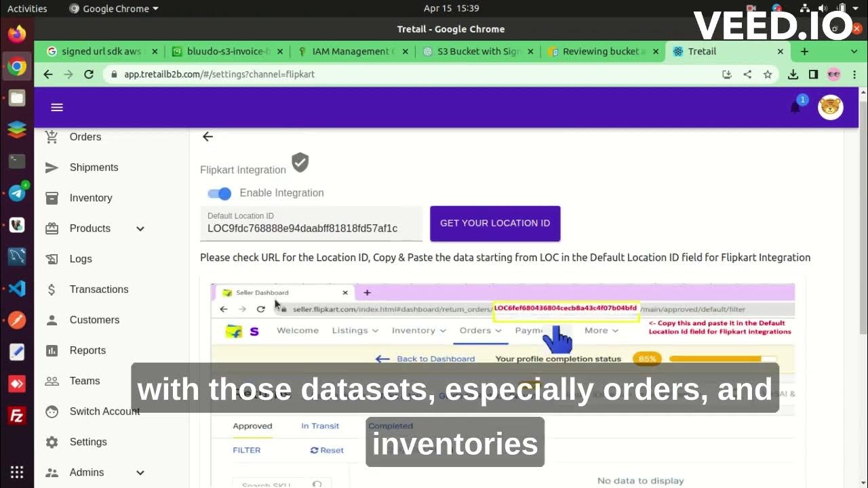Open the Activities overview

point(27,9)
